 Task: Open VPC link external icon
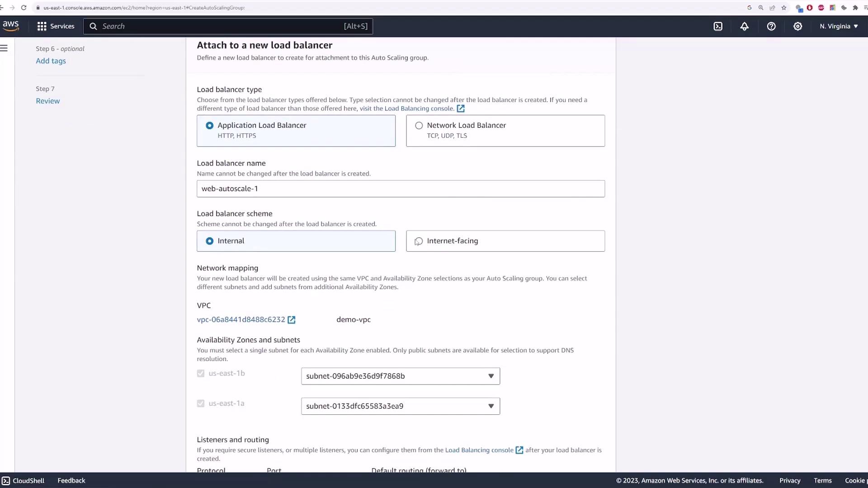(292, 320)
